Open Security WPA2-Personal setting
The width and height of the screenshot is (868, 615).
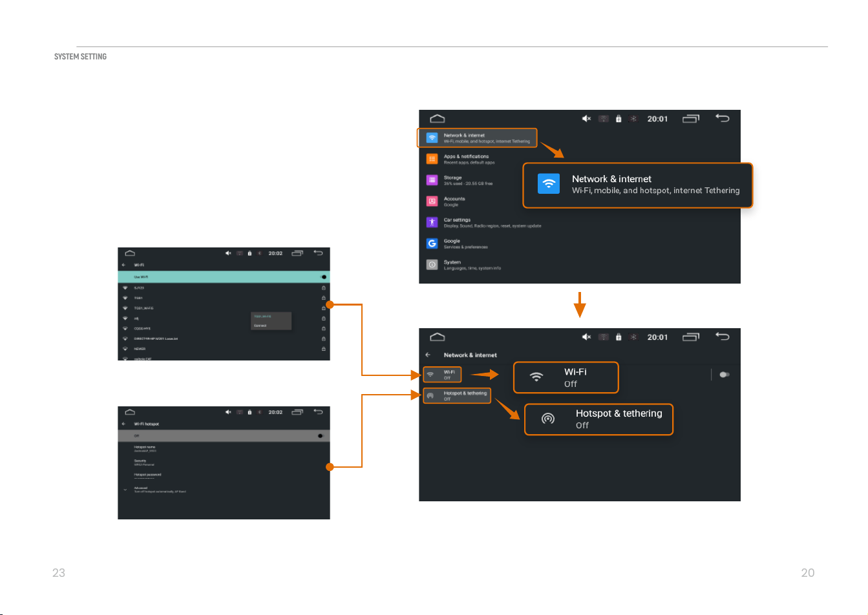224,463
